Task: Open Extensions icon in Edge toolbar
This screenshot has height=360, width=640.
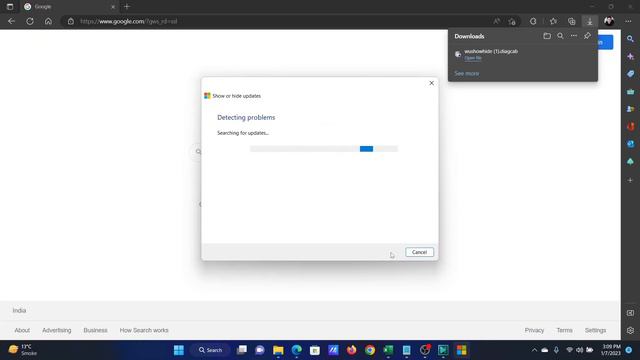Action: (533, 21)
